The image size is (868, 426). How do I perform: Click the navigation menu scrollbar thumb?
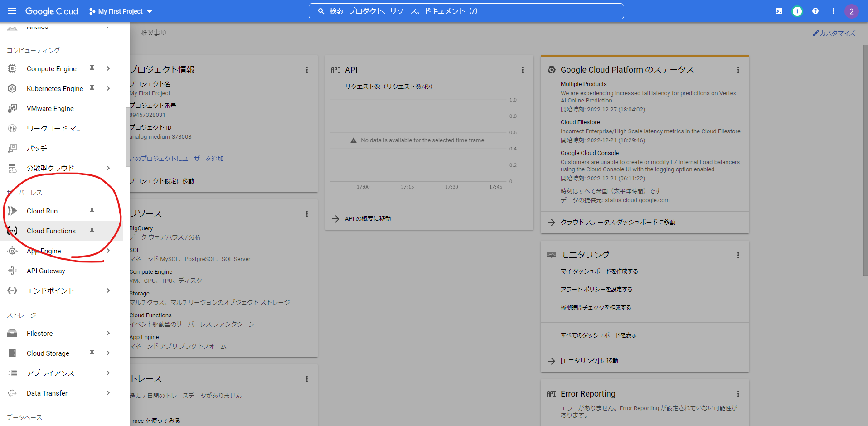pyautogui.click(x=127, y=137)
